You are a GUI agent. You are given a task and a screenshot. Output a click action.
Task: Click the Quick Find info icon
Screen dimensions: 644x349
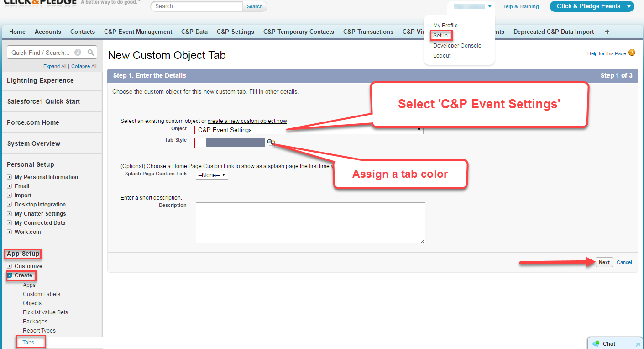(x=78, y=53)
